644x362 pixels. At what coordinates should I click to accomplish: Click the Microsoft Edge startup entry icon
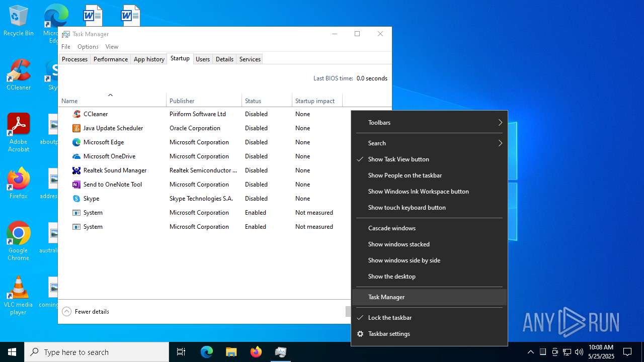76,142
